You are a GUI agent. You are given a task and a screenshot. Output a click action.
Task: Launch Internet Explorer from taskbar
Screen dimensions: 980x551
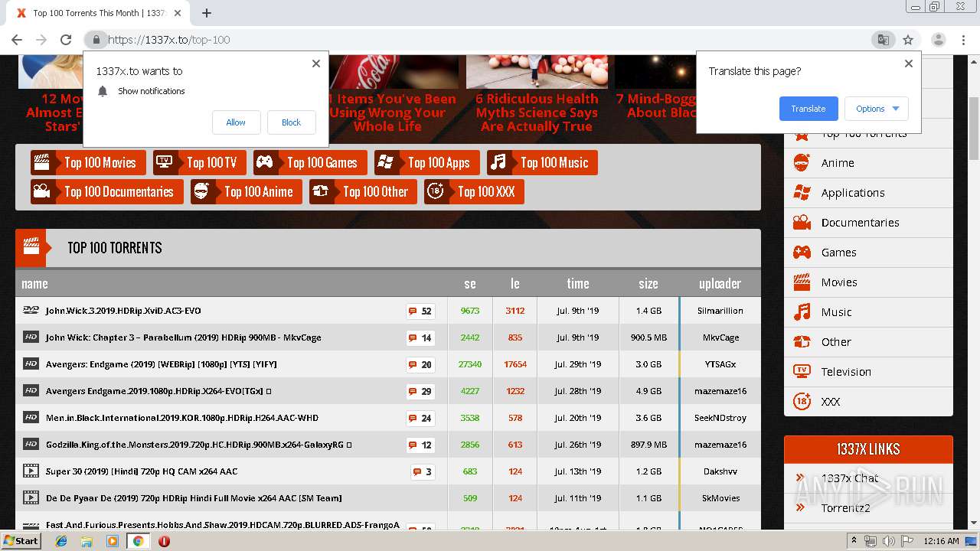point(61,541)
